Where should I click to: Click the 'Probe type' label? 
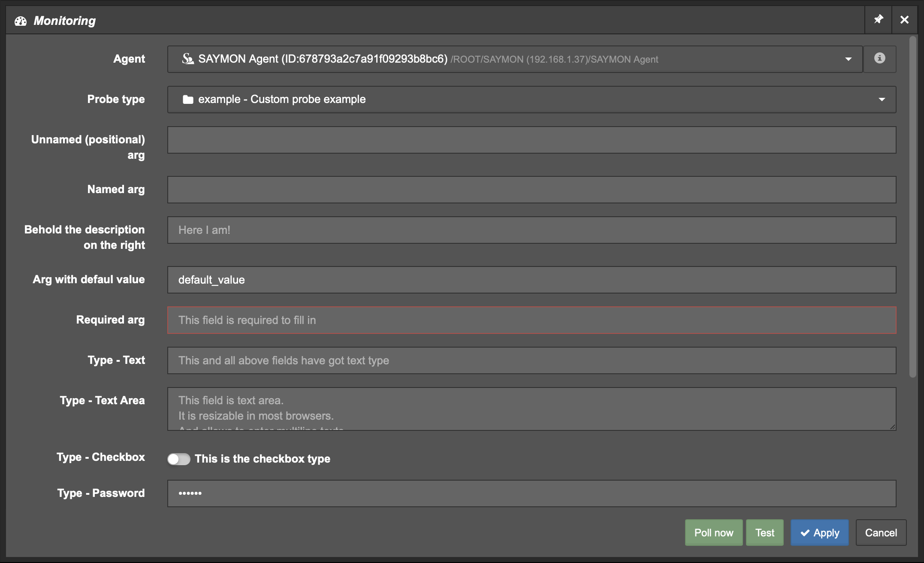116,99
